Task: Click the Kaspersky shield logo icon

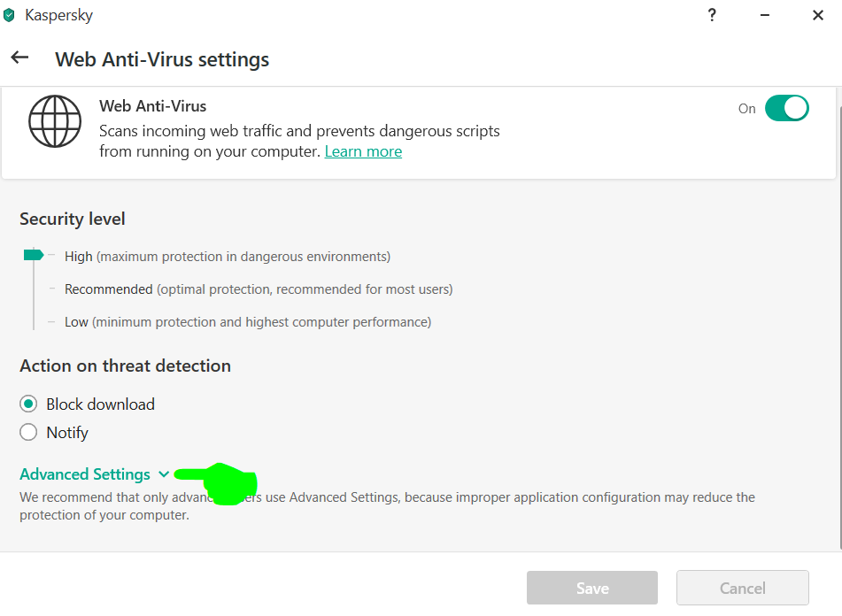Action: (x=9, y=15)
